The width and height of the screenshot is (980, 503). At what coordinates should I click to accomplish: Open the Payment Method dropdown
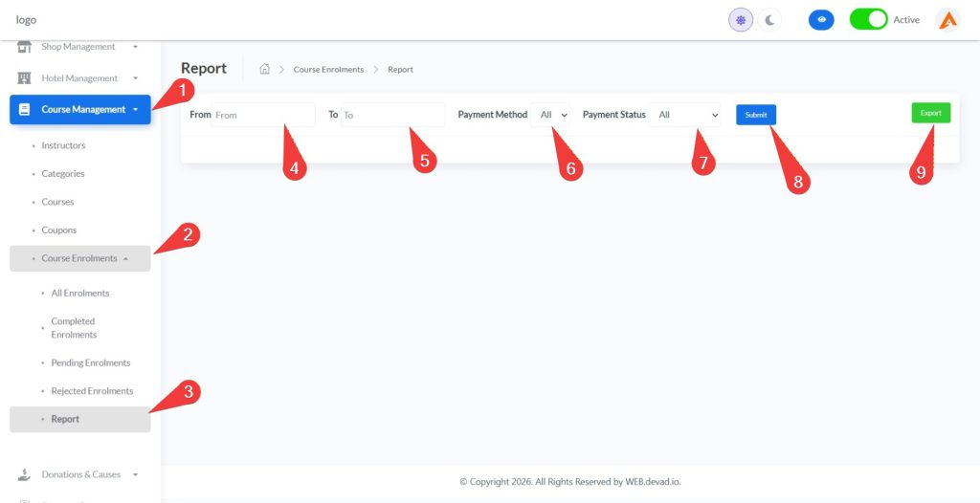551,115
